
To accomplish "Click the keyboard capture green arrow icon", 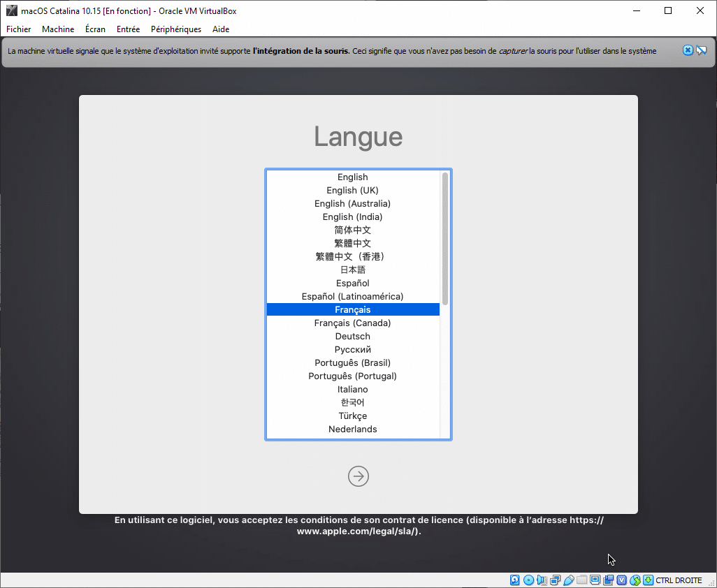I will [x=648, y=580].
